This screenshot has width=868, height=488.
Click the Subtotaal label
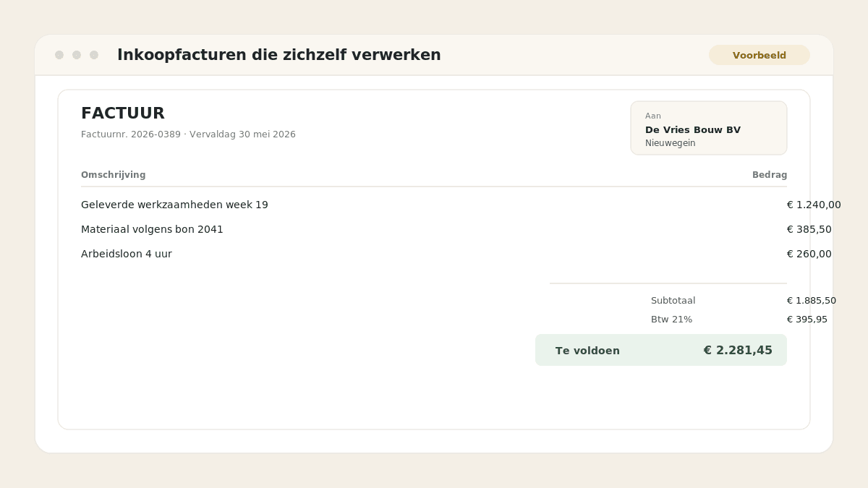pos(673,301)
